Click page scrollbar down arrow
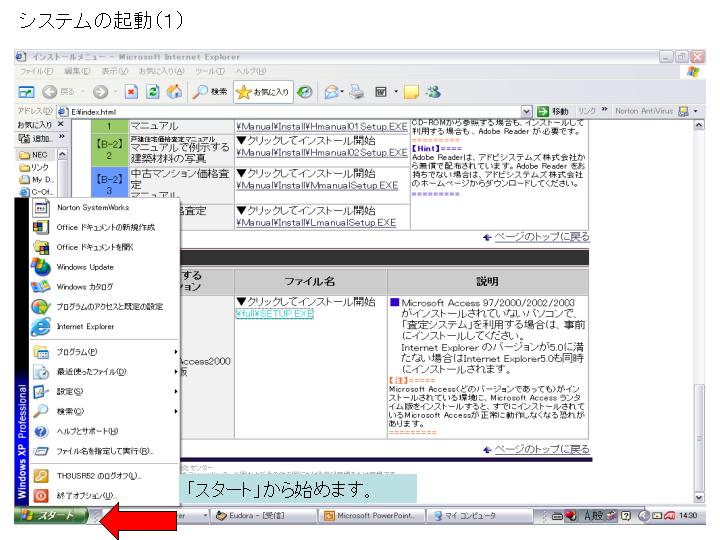 click(x=699, y=498)
